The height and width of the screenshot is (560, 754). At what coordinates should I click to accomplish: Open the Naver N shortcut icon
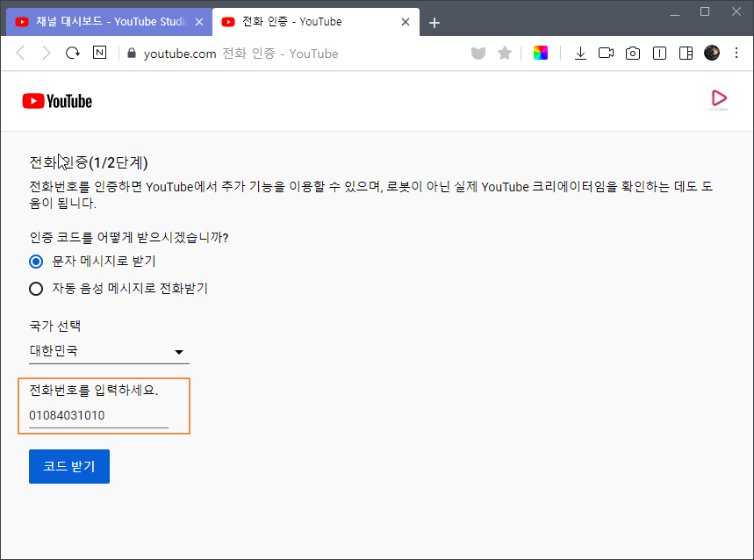point(99,53)
